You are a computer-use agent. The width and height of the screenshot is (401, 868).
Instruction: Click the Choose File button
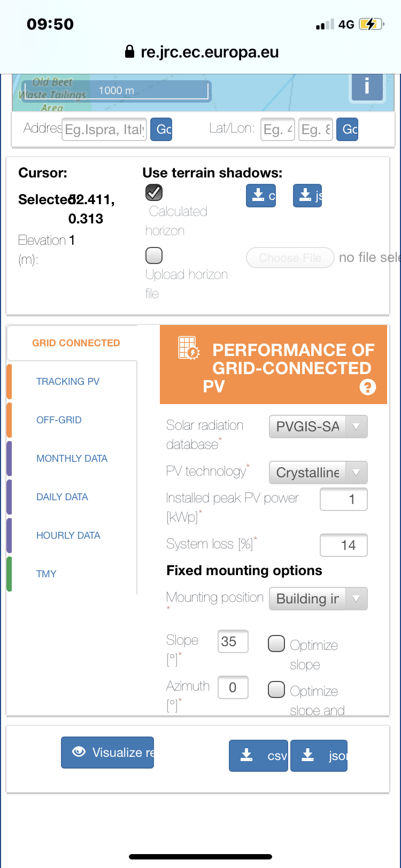pos(290,258)
